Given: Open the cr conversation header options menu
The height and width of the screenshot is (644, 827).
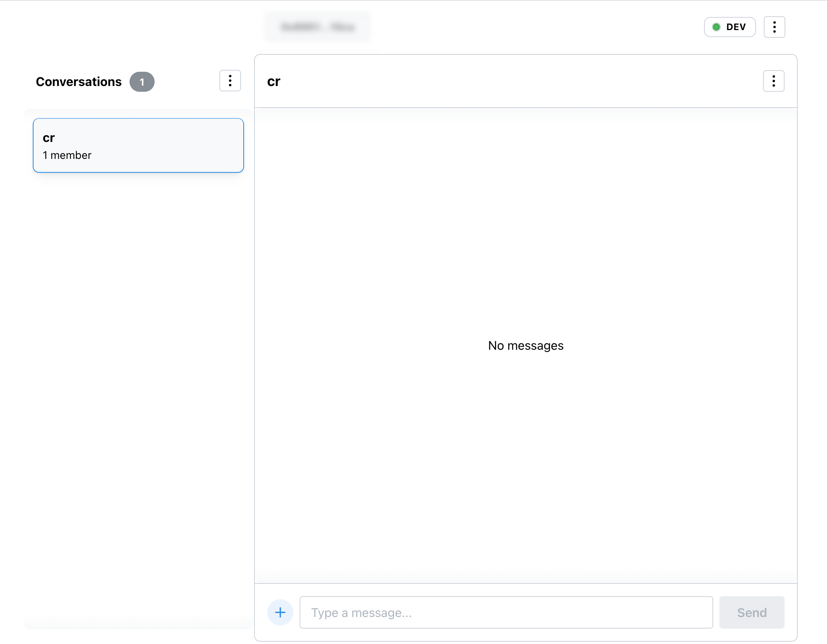Looking at the screenshot, I should [773, 81].
